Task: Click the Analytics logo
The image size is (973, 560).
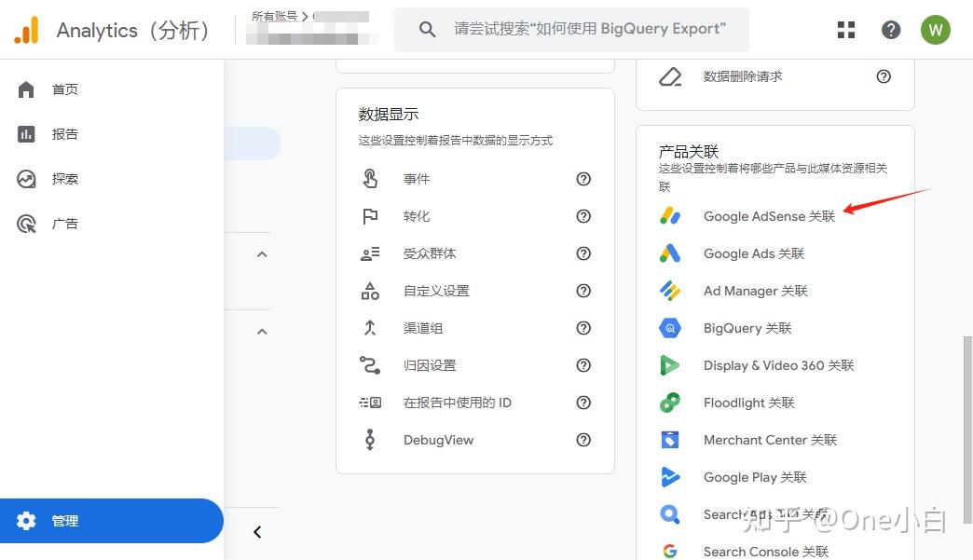Action: 27,29
